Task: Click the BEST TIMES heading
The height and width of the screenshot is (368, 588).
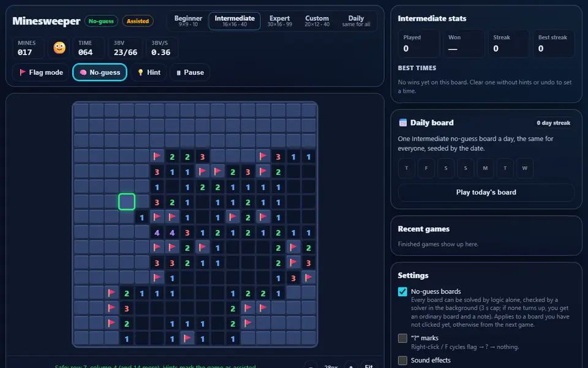Action: pyautogui.click(x=417, y=68)
